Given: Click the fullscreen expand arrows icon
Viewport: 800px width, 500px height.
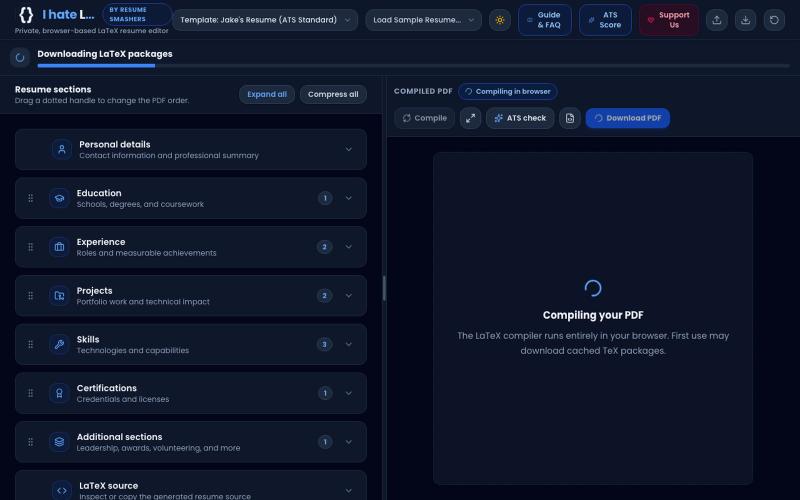Looking at the screenshot, I should click(x=470, y=118).
